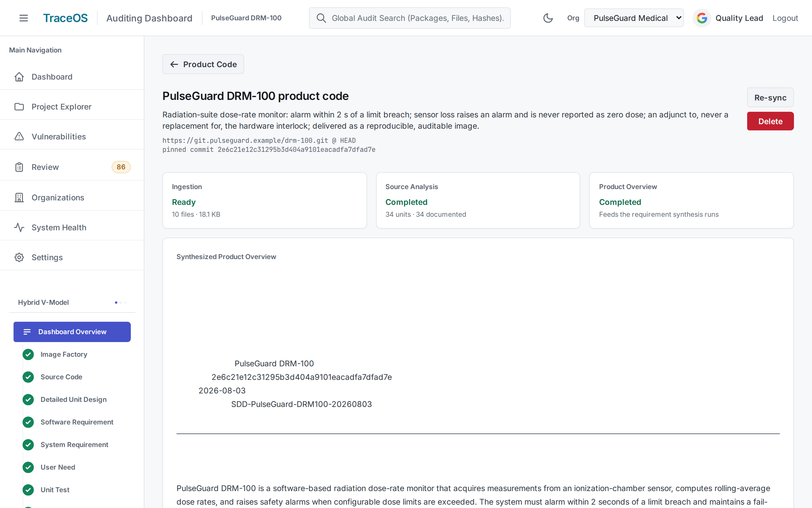Click the Review clipboard icon
The height and width of the screenshot is (508, 812).
coord(19,167)
